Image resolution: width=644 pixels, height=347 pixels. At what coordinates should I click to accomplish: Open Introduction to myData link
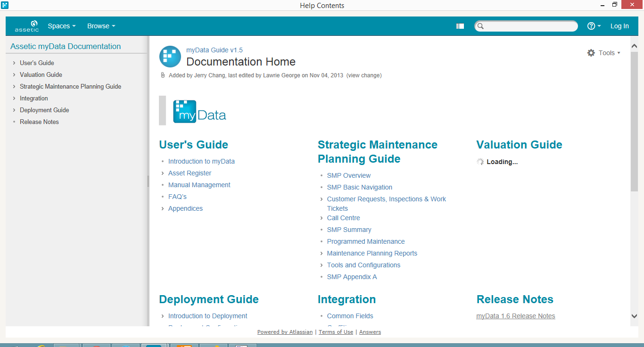pyautogui.click(x=201, y=161)
